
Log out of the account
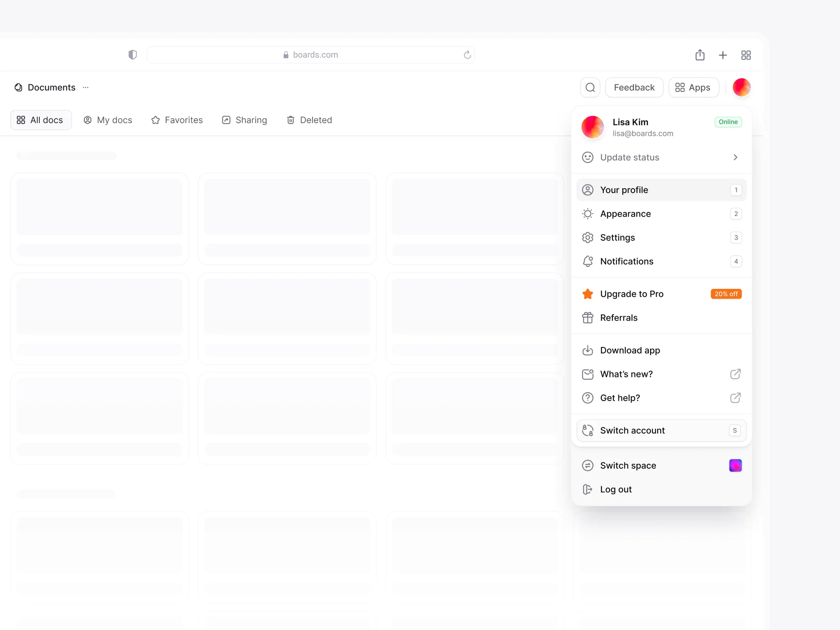661,489
